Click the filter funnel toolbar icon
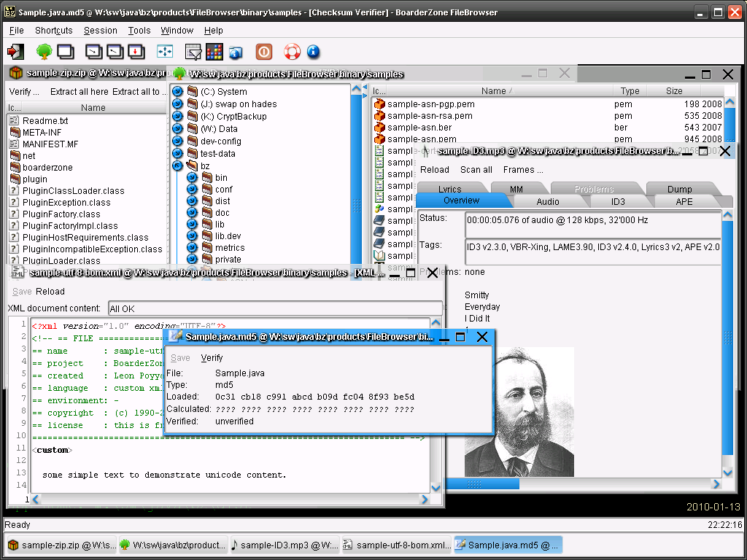The width and height of the screenshot is (747, 560). (193, 52)
